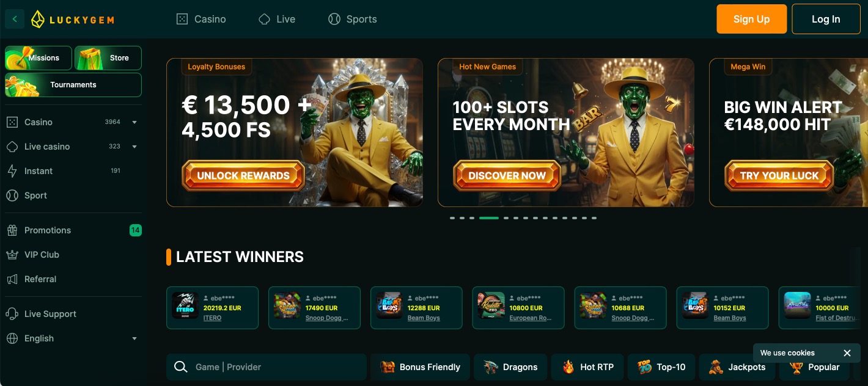
Task: Close the We use cookies notice
Action: pyautogui.click(x=847, y=353)
